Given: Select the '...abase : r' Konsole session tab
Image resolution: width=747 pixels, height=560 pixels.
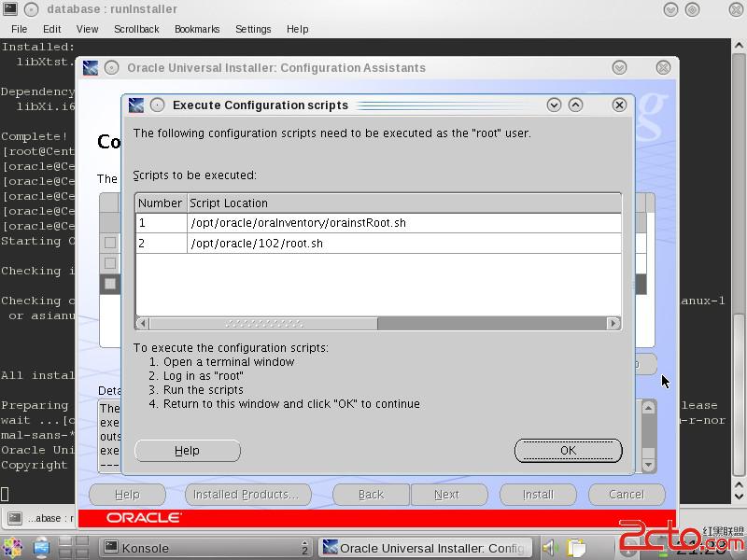Looking at the screenshot, I should 40,518.
